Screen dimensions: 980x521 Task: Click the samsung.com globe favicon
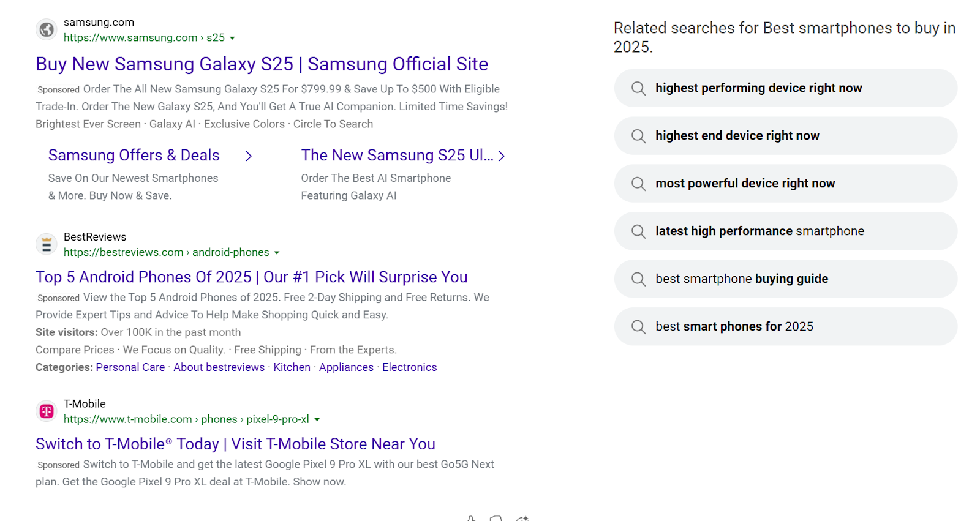click(x=47, y=29)
